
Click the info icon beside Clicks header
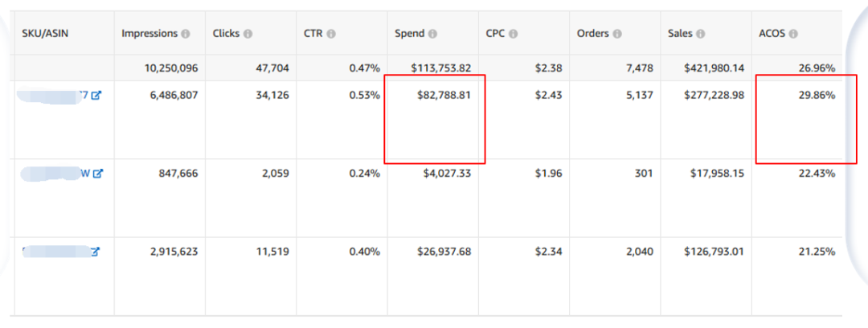[x=248, y=34]
